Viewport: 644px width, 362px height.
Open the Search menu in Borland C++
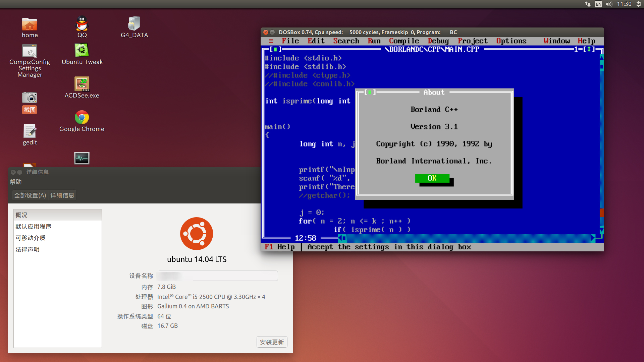click(x=346, y=41)
